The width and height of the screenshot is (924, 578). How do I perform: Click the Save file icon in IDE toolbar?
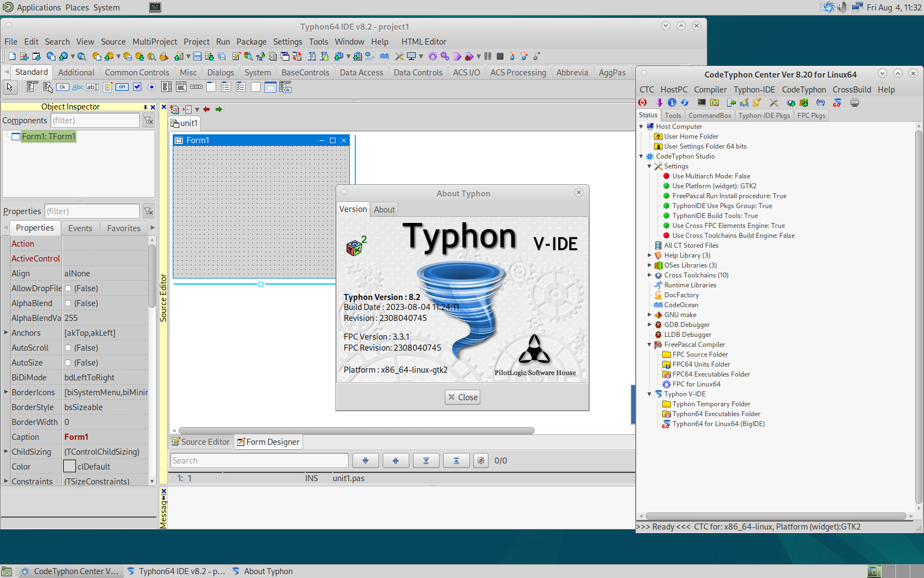pos(197,56)
